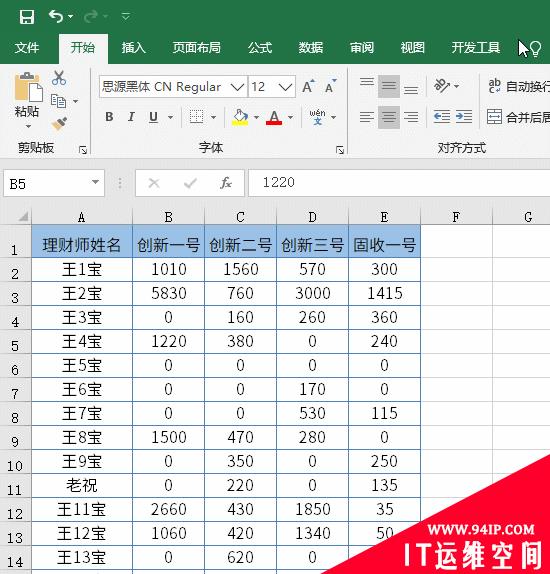Toggle center horizontal alignment
The width and height of the screenshot is (550, 574).
click(389, 117)
